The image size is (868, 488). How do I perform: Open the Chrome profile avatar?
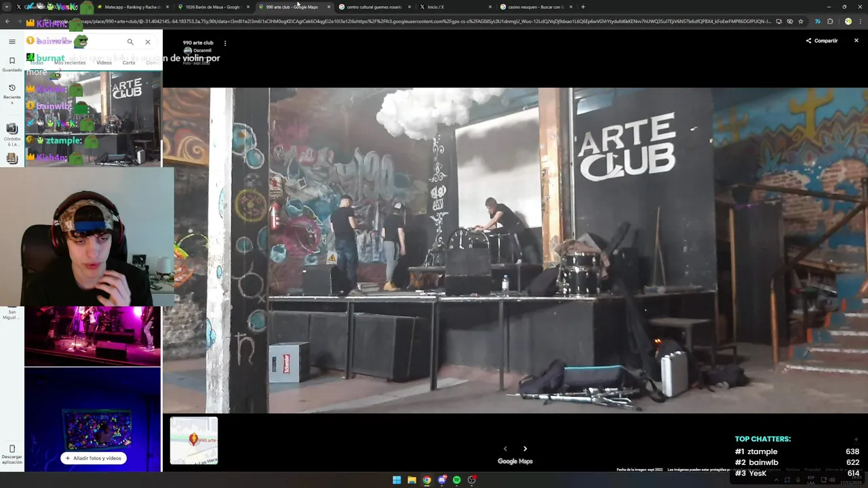pyautogui.click(x=848, y=22)
